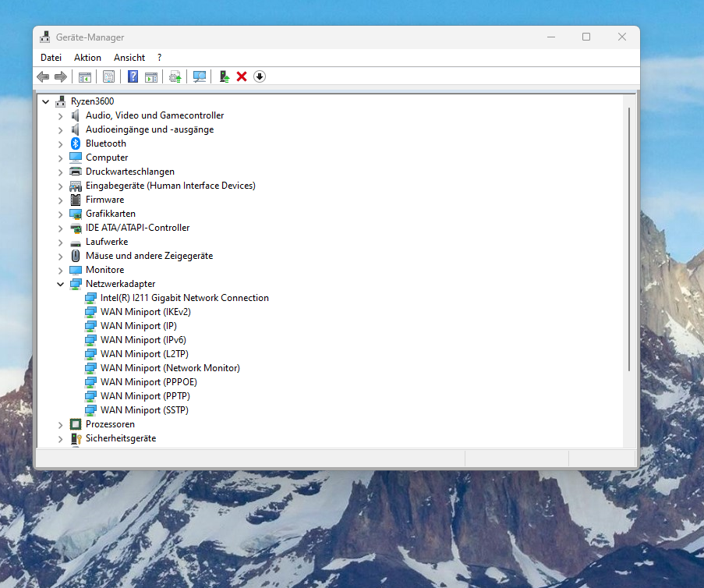The image size is (704, 588).
Task: Collapse the Netzwerkadapter tree branch
Action: pyautogui.click(x=60, y=283)
